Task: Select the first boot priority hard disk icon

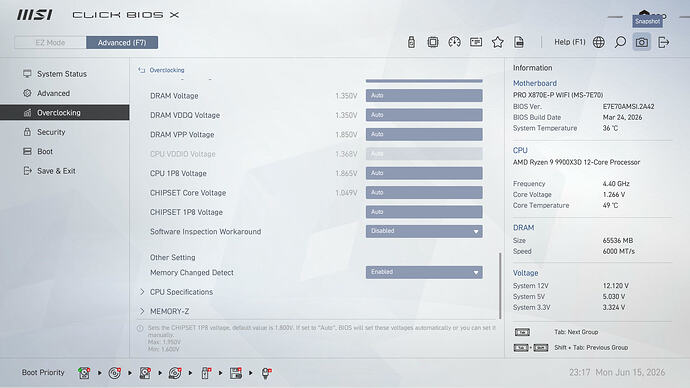Action: click(84, 373)
